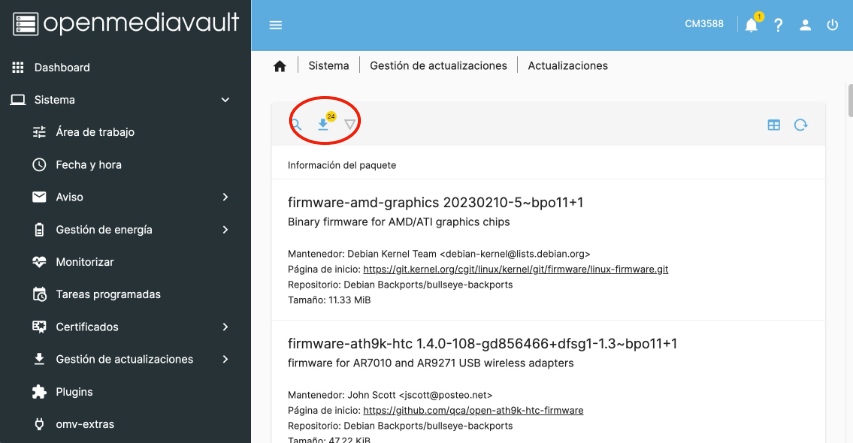Click the Plugins puzzle icon
853x443 pixels.
point(39,392)
